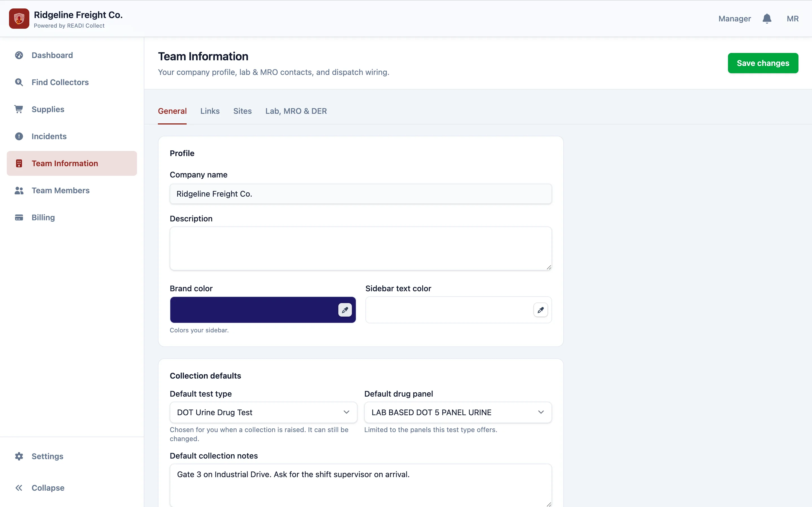This screenshot has width=812, height=507.
Task: Open the Dashboard gauge icon
Action: click(x=19, y=55)
